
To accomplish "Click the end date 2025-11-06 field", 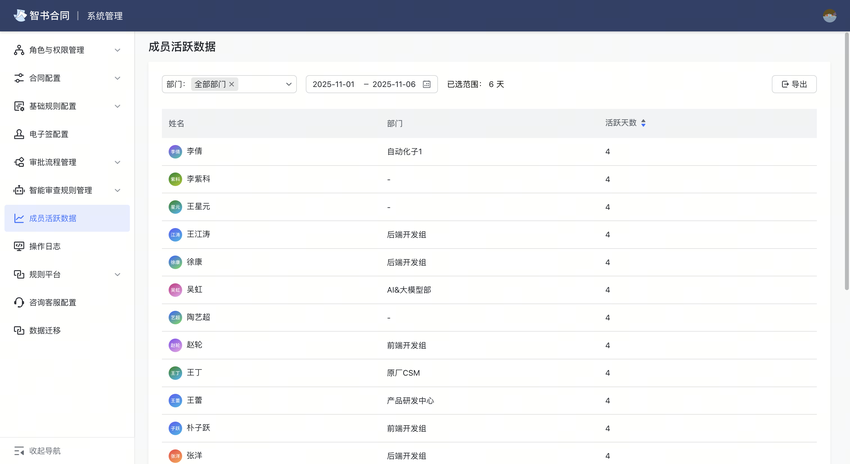I will pos(394,84).
